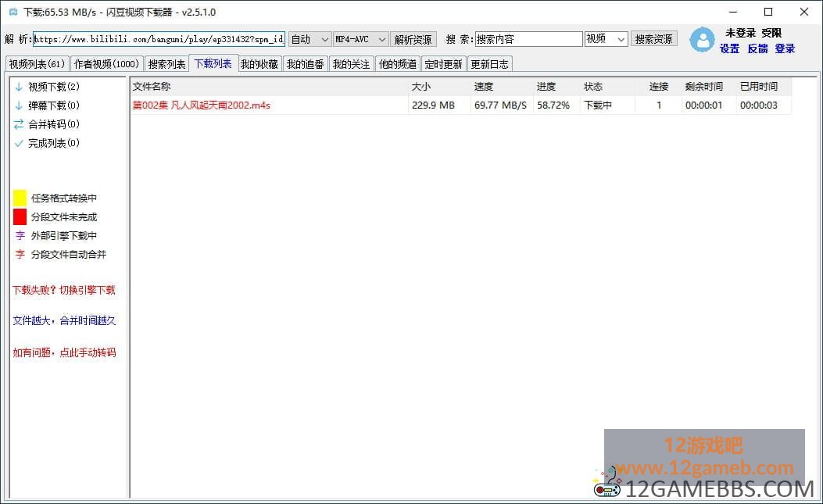Click the 进度 column header
This screenshot has height=504, width=823.
pyautogui.click(x=557, y=87)
